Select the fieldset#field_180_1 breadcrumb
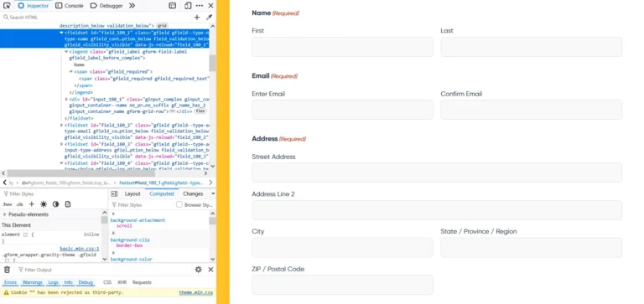The image size is (644, 304). click(x=161, y=183)
